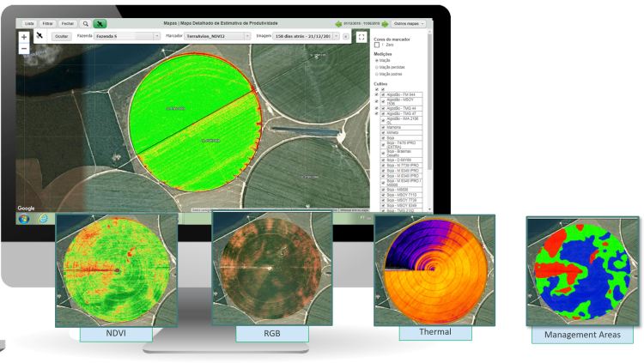Toggle fullscreen map view icon

pyautogui.click(x=361, y=37)
